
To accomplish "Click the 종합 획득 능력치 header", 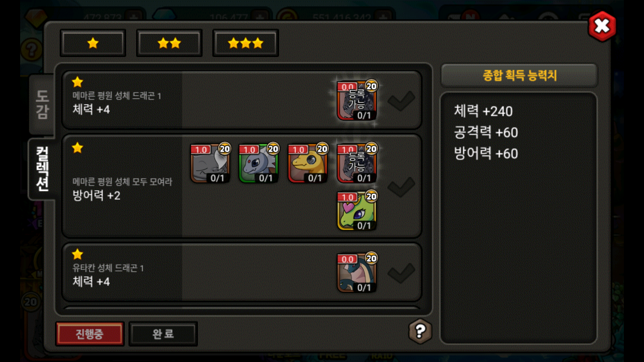I will point(519,75).
